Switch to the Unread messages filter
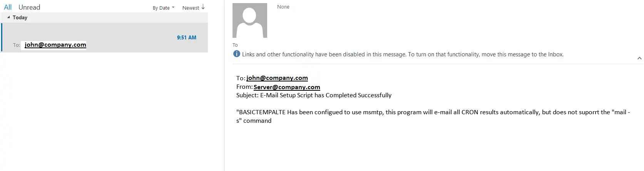Screen dimensions: 644x171 pos(29,7)
